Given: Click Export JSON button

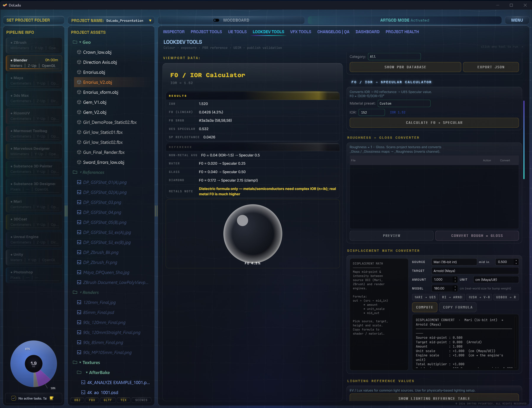Looking at the screenshot, I should click(x=491, y=67).
